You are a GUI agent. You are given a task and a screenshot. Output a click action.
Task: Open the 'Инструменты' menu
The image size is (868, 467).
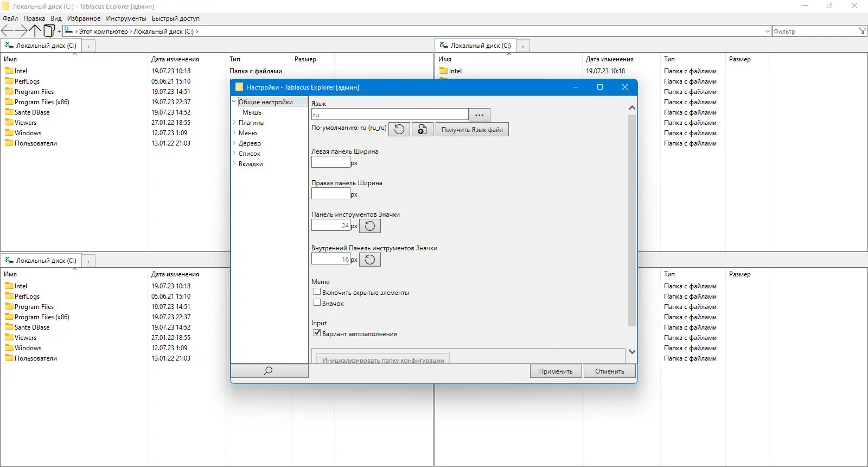point(126,18)
